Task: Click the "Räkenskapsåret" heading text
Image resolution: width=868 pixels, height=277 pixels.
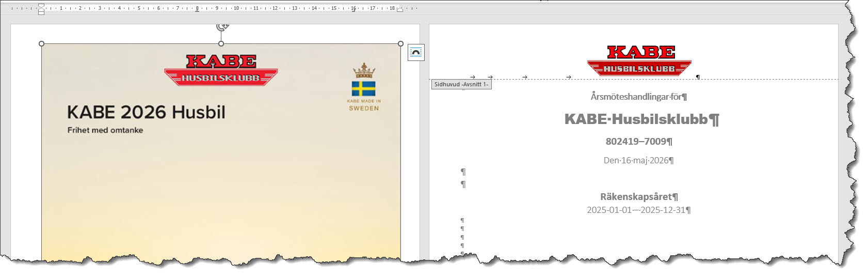Action: 636,197
